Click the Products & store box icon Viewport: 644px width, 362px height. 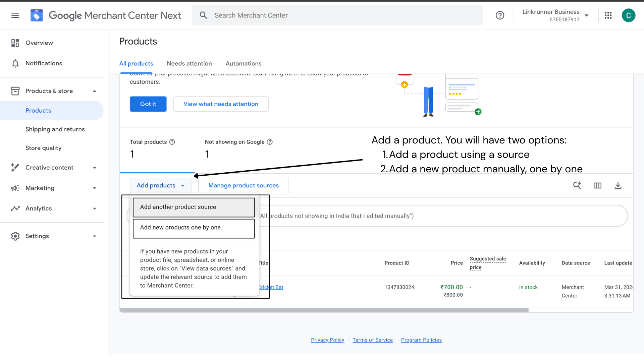(15, 91)
